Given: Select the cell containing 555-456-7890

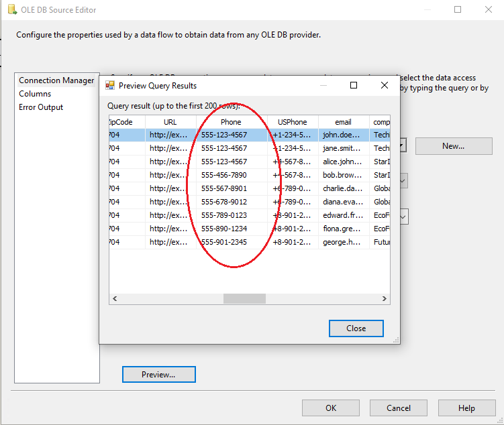Looking at the screenshot, I should click(224, 175).
